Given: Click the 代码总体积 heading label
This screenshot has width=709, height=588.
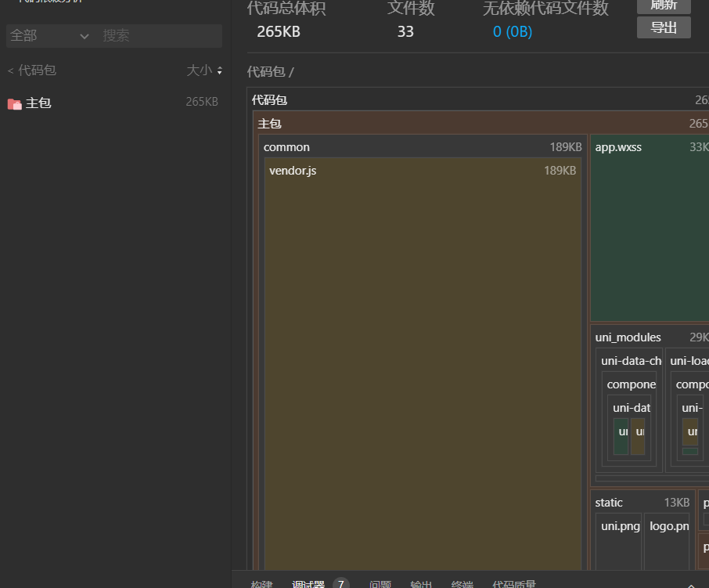Looking at the screenshot, I should (286, 9).
